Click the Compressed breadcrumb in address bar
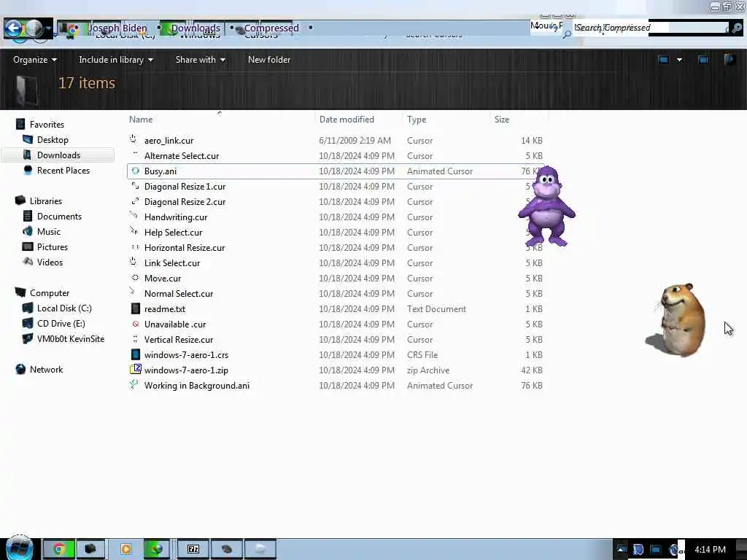747x560 pixels. click(x=271, y=28)
